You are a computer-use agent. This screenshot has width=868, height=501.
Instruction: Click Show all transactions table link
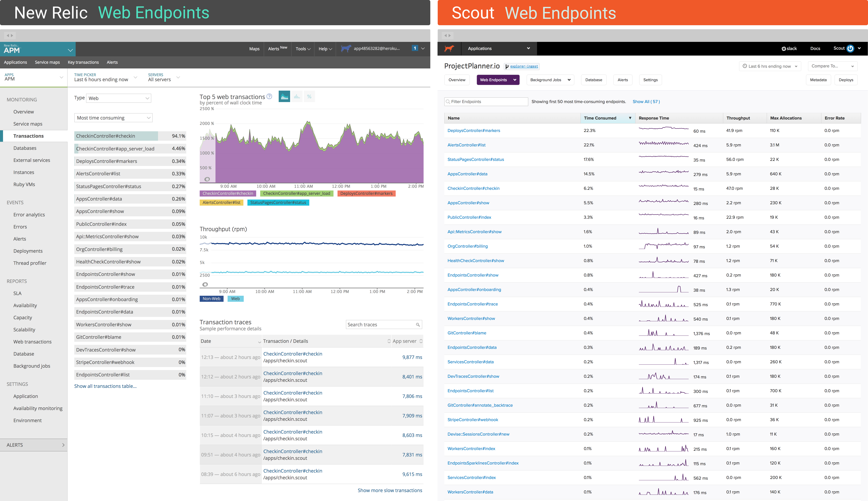(x=105, y=386)
